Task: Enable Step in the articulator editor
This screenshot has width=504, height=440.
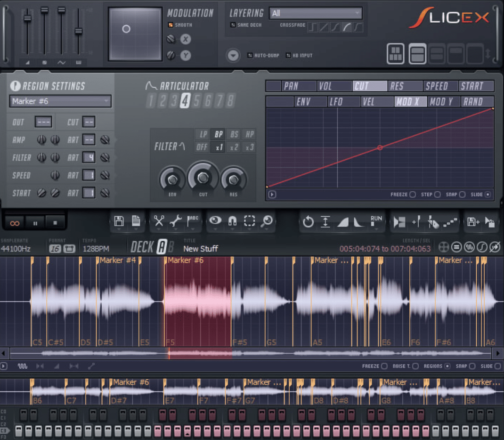Action: click(x=438, y=195)
